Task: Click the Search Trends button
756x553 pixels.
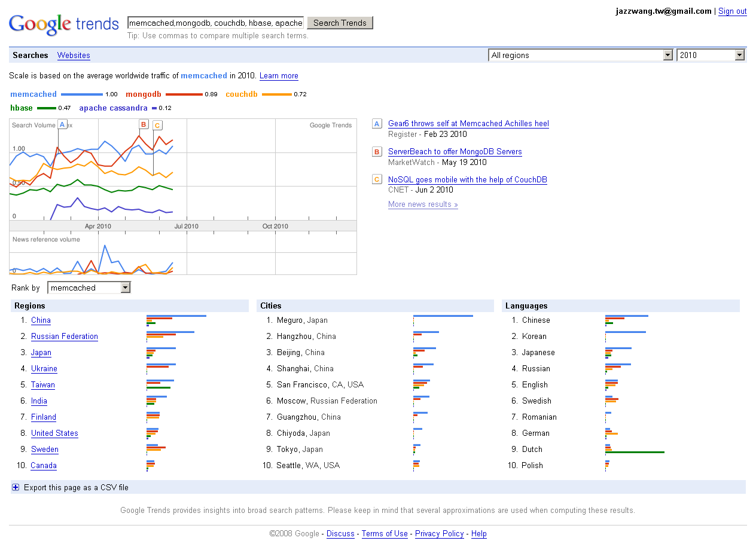Action: click(x=340, y=23)
